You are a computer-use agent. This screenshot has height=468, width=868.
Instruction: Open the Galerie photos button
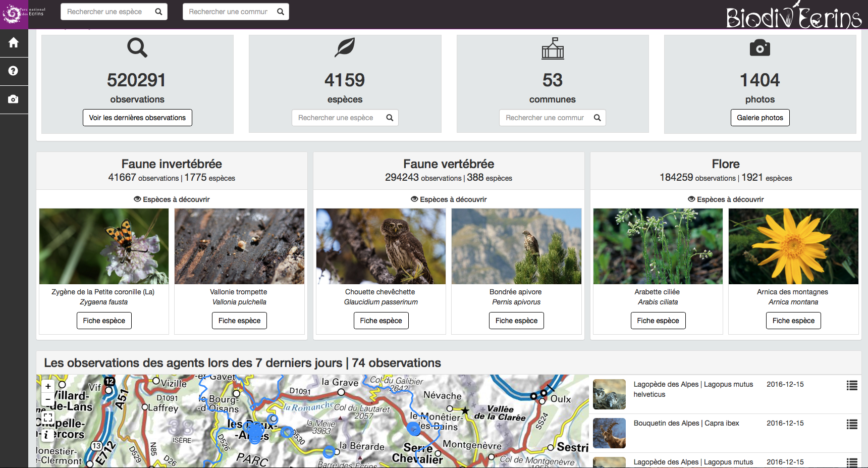tap(759, 118)
